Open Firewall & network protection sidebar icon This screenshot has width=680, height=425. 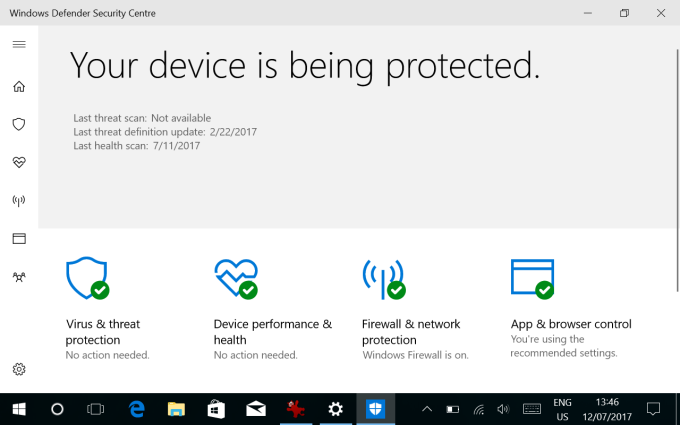pos(19,200)
